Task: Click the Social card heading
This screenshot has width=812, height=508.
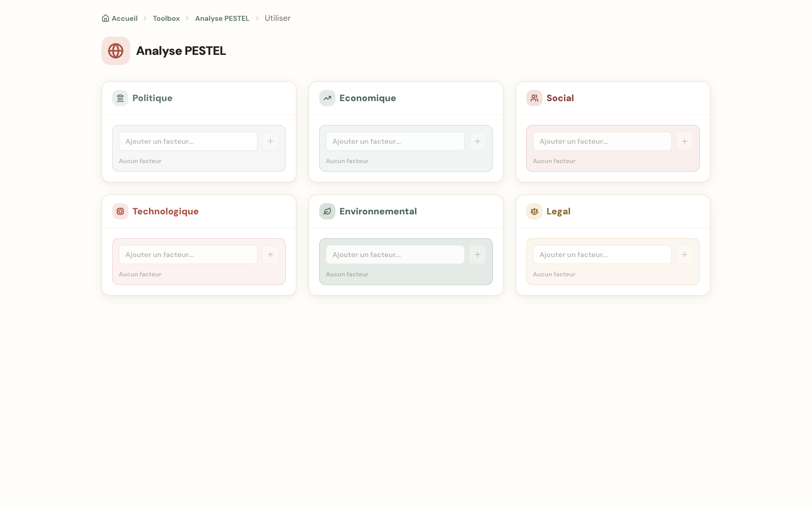Action: coord(560,98)
